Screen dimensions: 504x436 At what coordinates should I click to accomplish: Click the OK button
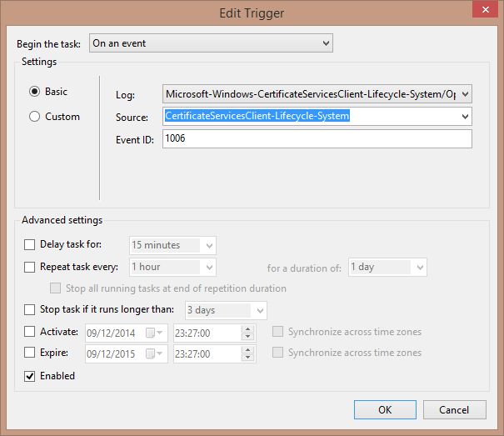pyautogui.click(x=385, y=409)
